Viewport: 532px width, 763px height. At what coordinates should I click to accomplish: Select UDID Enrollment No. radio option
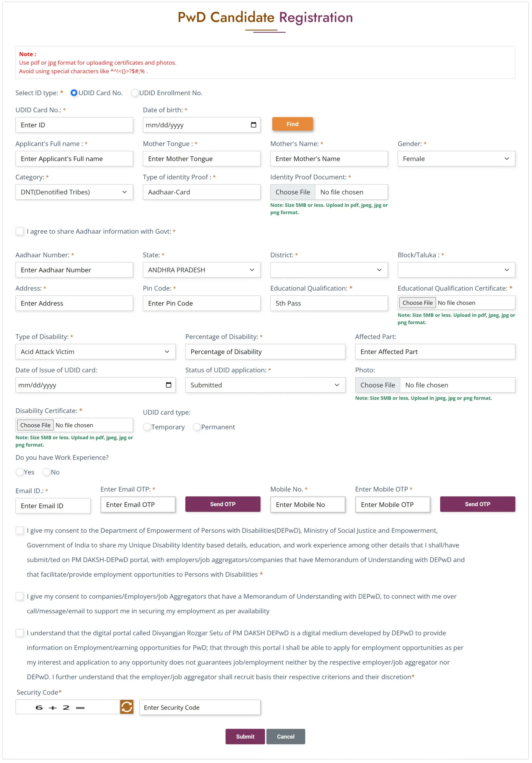135,93
